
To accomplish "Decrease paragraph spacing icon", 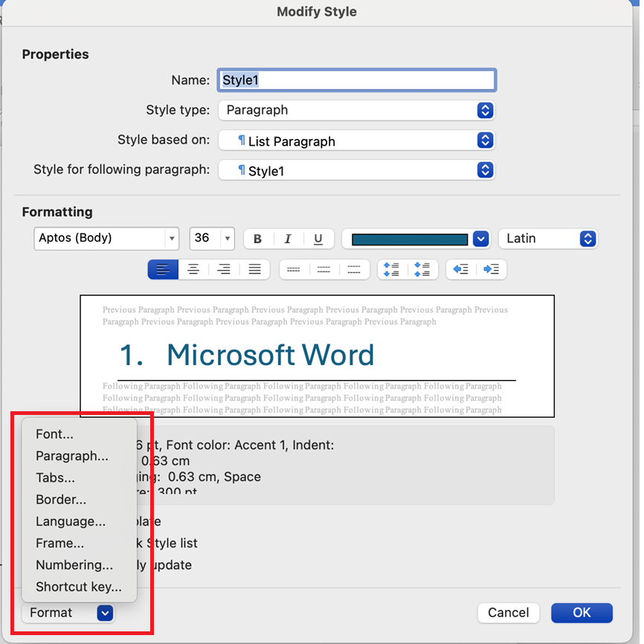I will (422, 269).
